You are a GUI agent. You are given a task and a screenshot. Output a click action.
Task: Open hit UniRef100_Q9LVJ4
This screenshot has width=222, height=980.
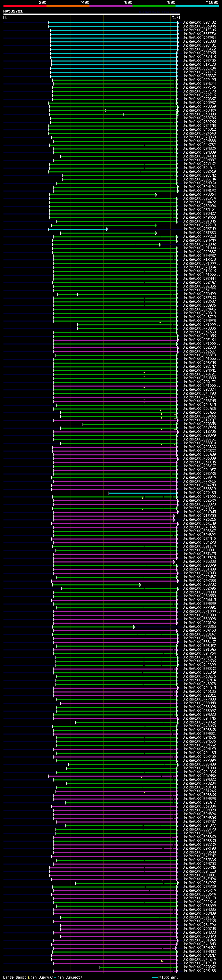(x=199, y=198)
